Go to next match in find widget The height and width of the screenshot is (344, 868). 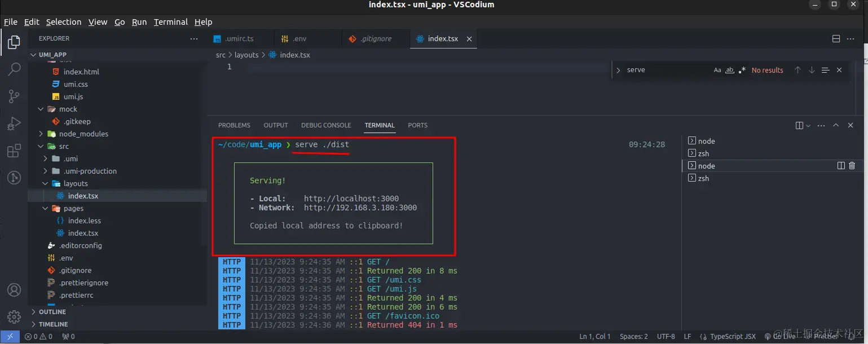[x=812, y=70]
